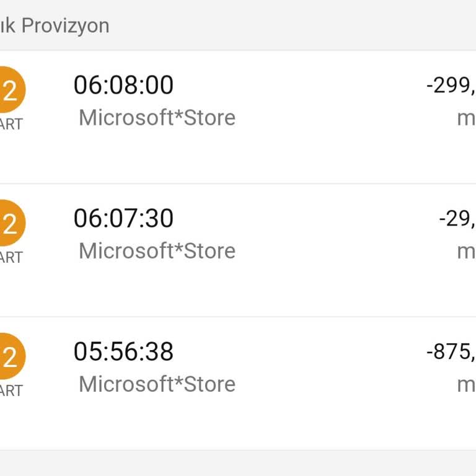Open Microsoft*Store merchant in the 06:08:00 entry
476x476 pixels.
tap(157, 117)
